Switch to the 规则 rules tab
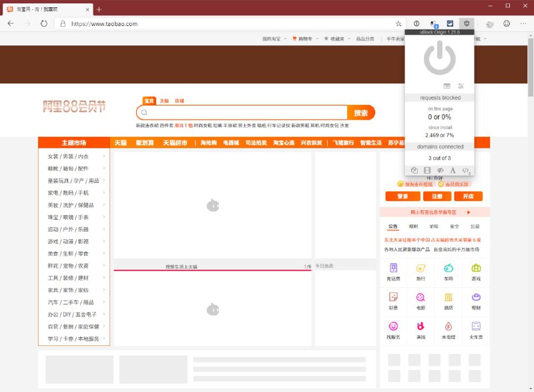 tap(413, 226)
